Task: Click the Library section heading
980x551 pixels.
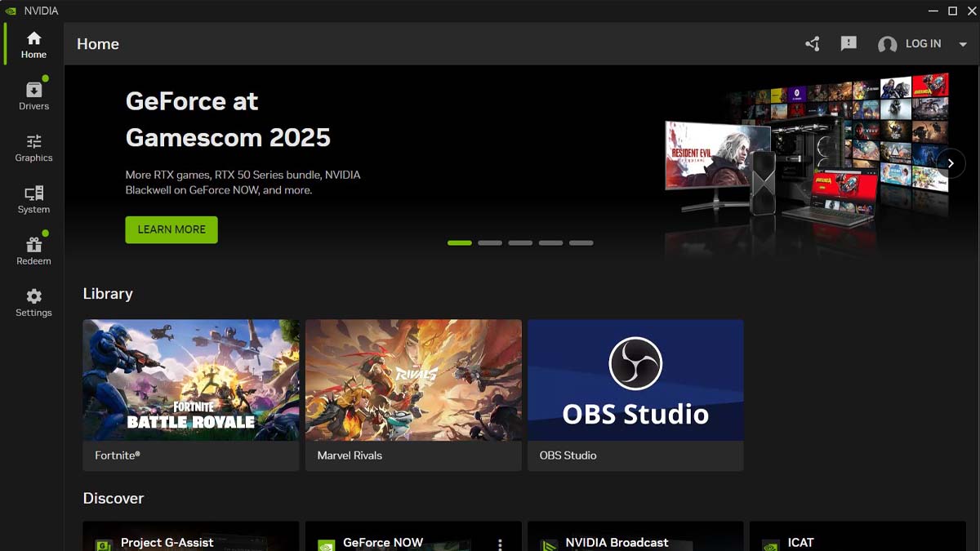Action: tap(108, 294)
